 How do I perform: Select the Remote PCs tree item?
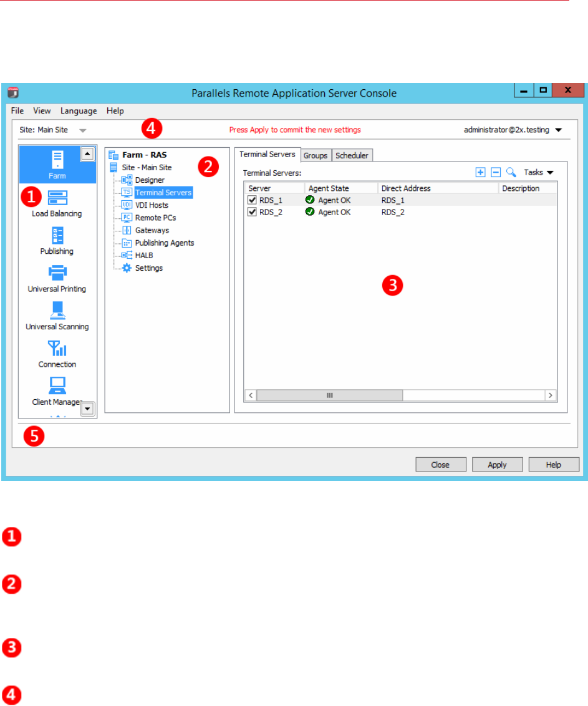tap(155, 218)
